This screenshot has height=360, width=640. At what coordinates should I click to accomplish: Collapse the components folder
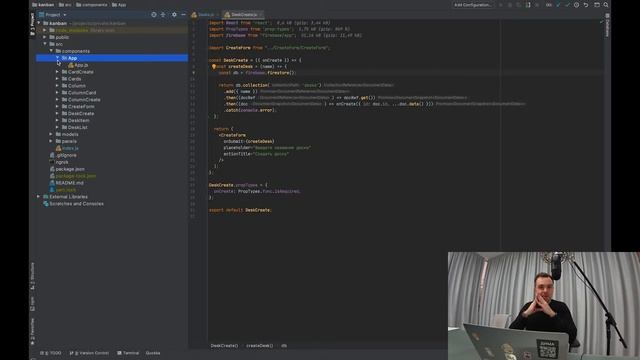[x=51, y=51]
